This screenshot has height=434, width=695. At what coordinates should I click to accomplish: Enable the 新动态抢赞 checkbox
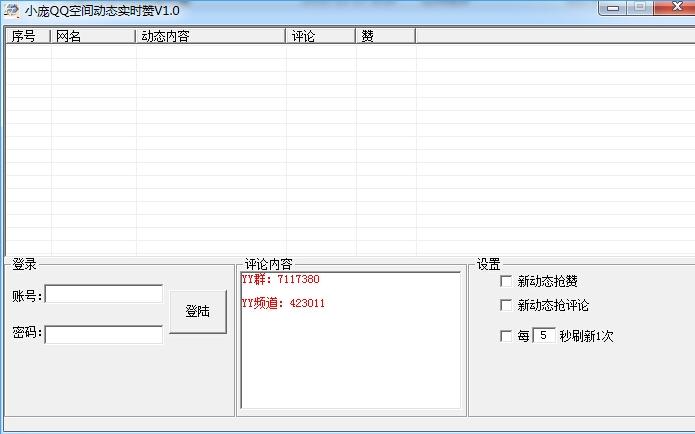(506, 281)
